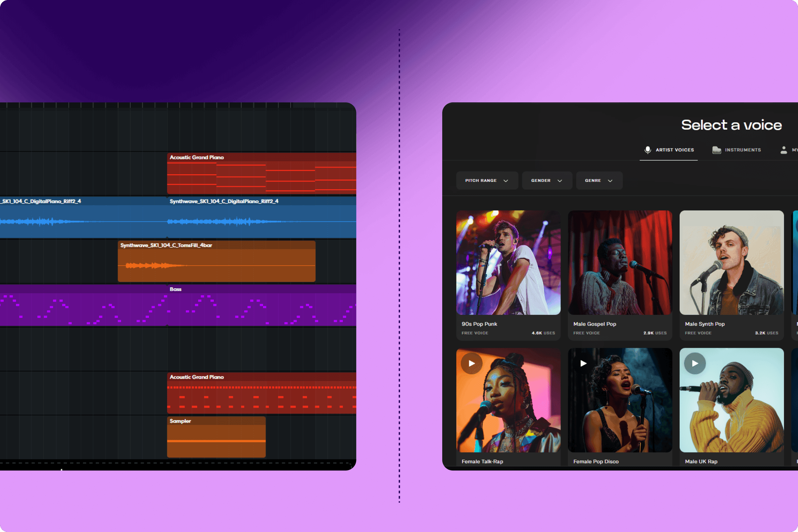Click the 'Male Gospel Pop' card title
The image size is (798, 532).
(595, 324)
